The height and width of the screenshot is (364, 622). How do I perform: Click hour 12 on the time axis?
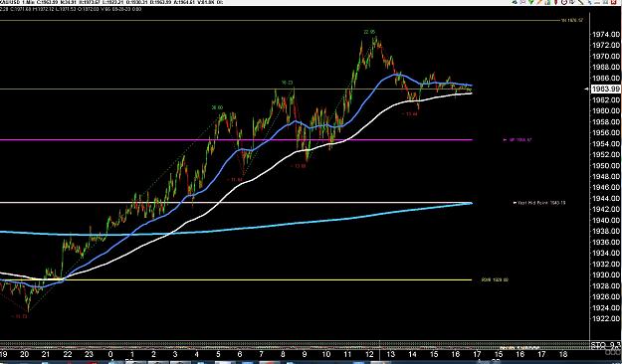click(x=369, y=354)
